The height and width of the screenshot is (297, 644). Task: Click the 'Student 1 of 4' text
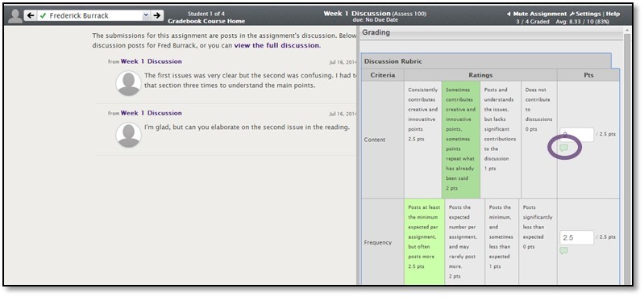(206, 14)
